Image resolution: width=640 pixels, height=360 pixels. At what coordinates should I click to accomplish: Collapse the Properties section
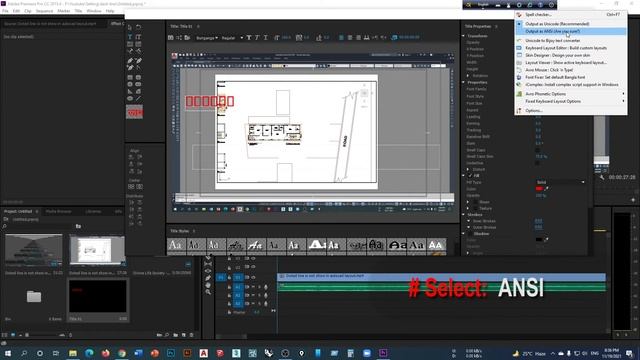(464, 82)
